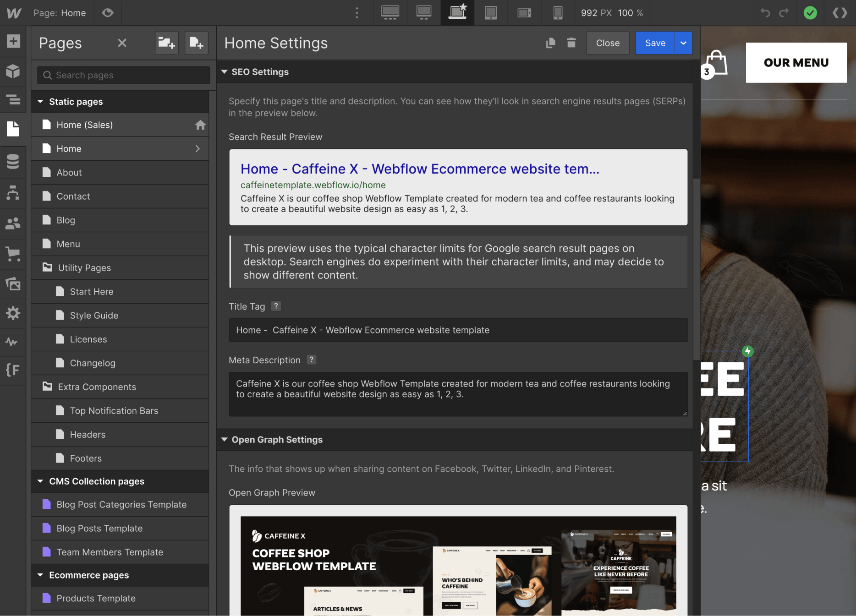Screen dimensions: 856x616
Task: Switch to the tablet breakpoint
Action: point(491,13)
